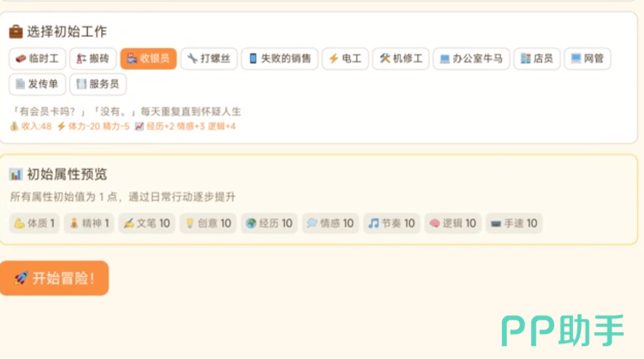The image size is (644, 359).
Task: Pick the 机修工 tools job
Action: tap(401, 59)
